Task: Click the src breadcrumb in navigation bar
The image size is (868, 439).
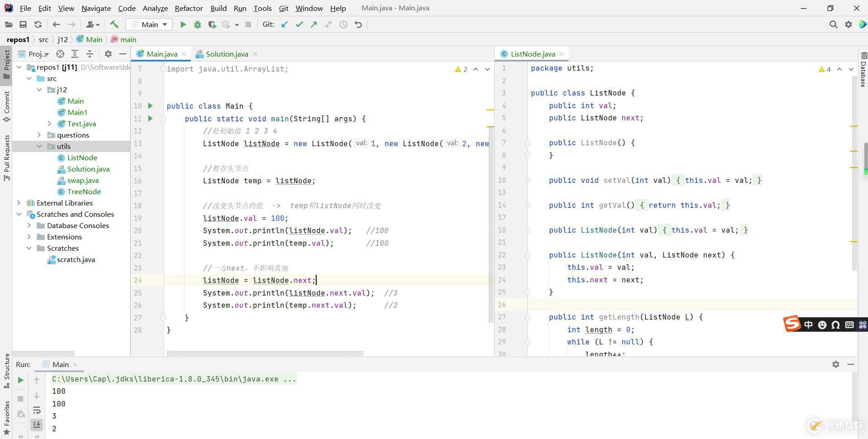Action: (x=43, y=39)
